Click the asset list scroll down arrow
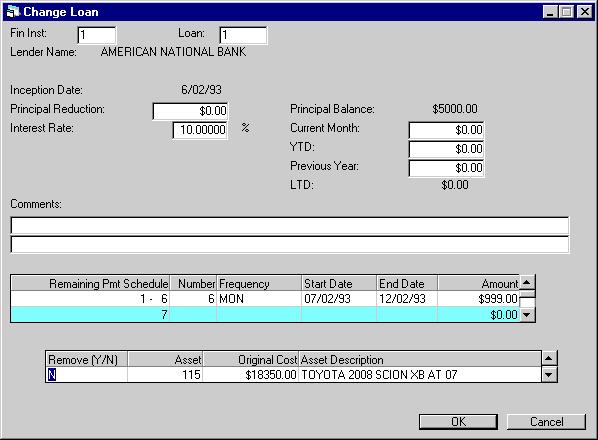The width and height of the screenshot is (598, 440). pos(548,374)
